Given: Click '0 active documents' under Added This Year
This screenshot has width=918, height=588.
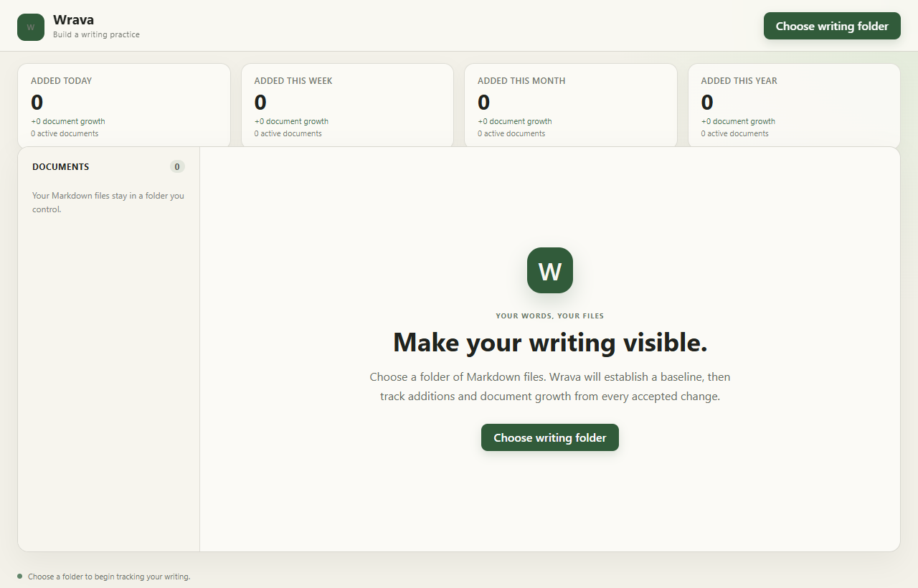Looking at the screenshot, I should [735, 133].
